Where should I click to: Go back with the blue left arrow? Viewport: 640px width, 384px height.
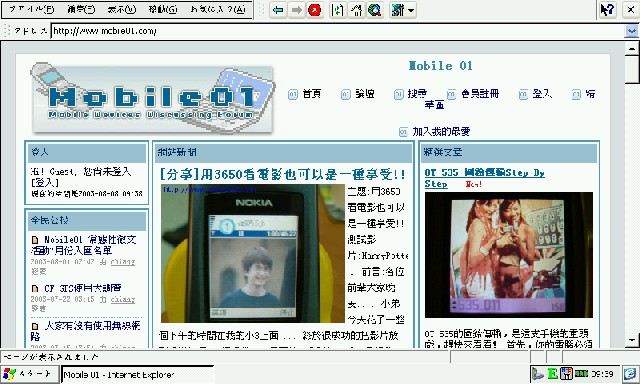point(278,10)
